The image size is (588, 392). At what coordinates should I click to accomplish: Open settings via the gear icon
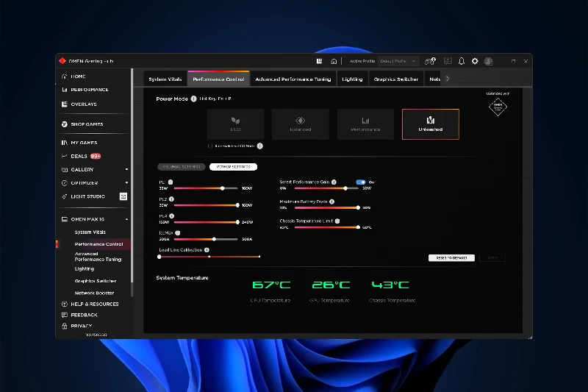475,61
